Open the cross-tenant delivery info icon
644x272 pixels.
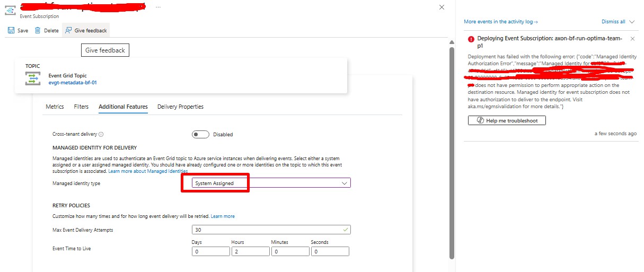click(x=101, y=134)
